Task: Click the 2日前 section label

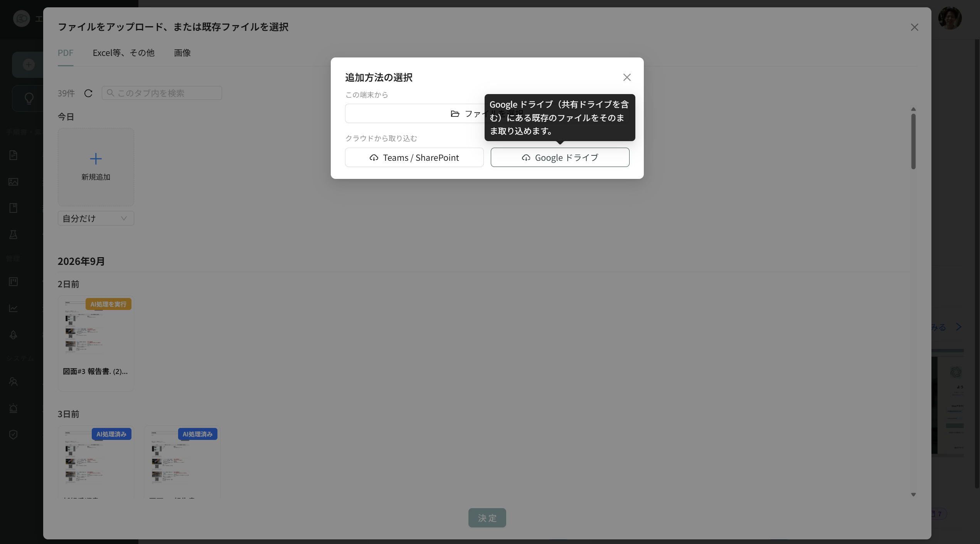Action: tap(69, 284)
